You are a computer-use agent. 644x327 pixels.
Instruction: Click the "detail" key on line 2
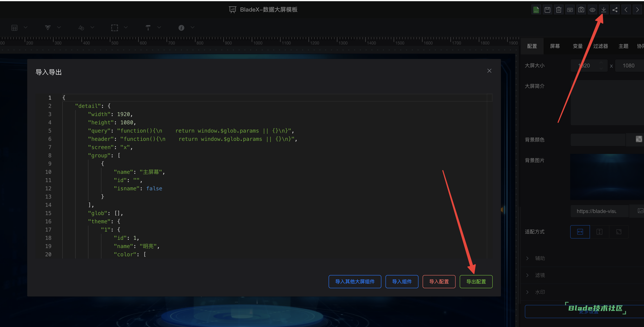coord(88,106)
